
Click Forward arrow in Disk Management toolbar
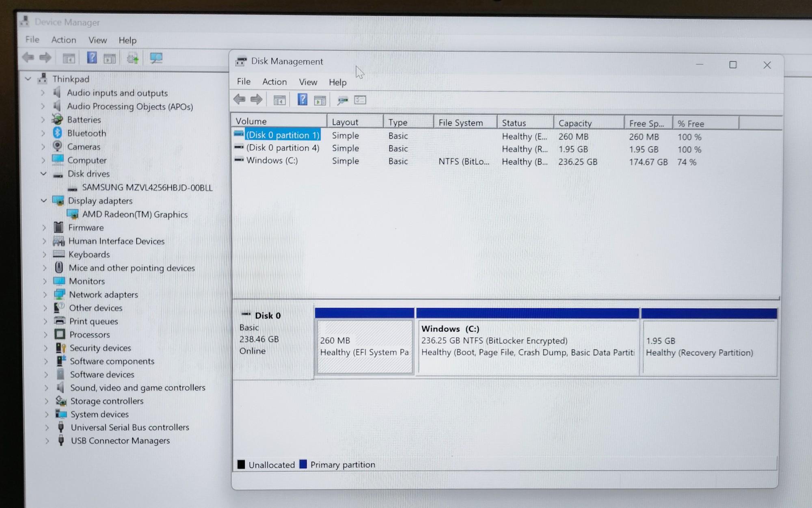coord(257,99)
